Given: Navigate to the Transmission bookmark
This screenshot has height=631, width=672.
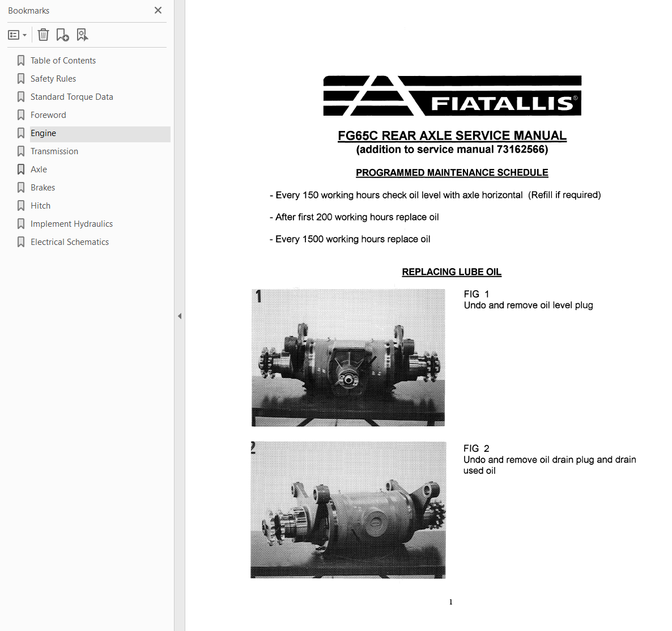Looking at the screenshot, I should pos(54,151).
